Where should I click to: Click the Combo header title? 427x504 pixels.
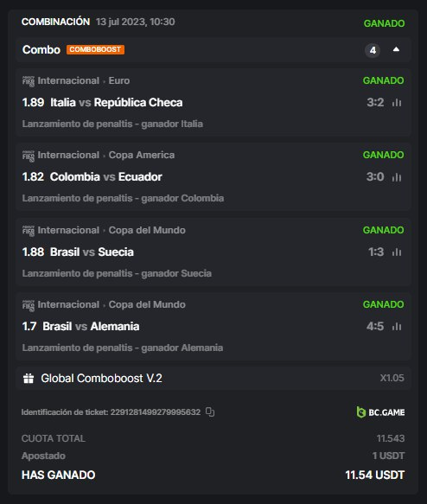coord(41,50)
